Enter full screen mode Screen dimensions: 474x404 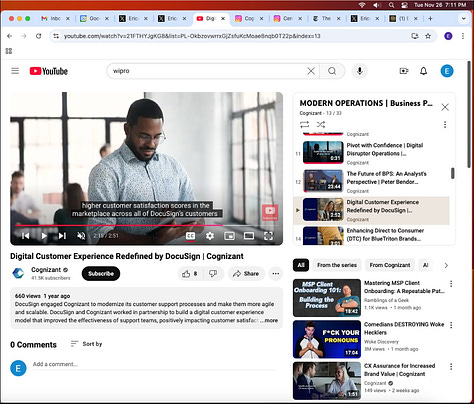pyautogui.click(x=268, y=236)
